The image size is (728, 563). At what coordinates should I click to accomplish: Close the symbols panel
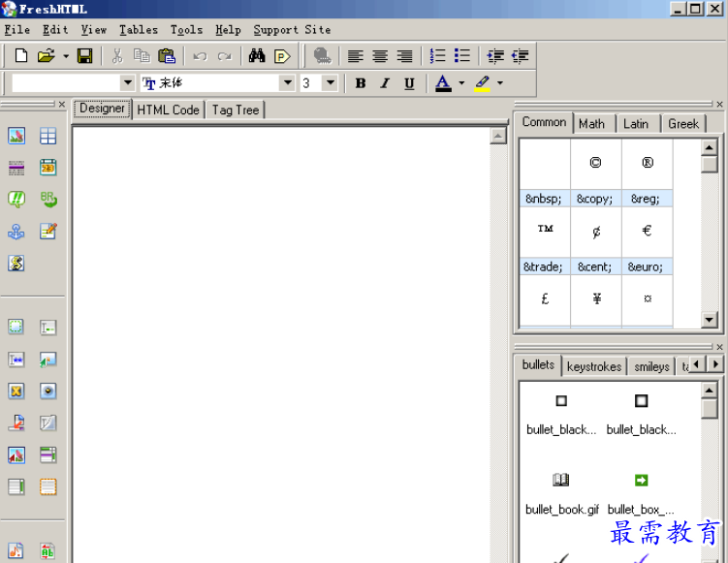tap(719, 105)
